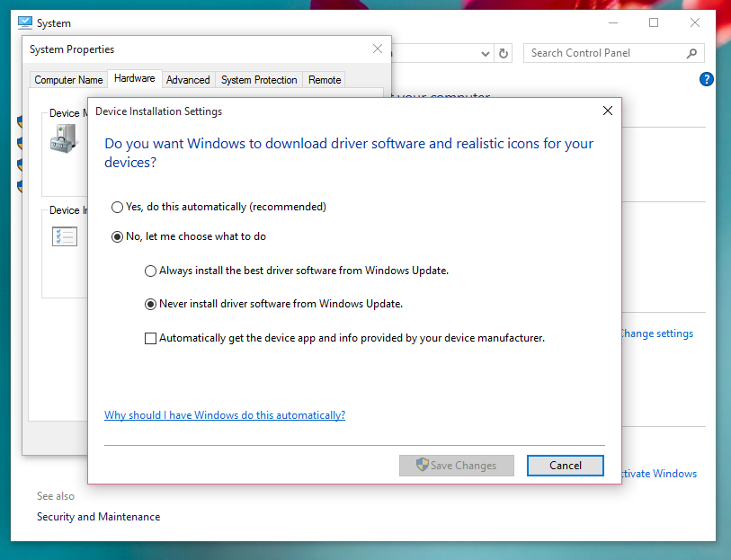
Task: Click the 'Change settings' link in System window
Action: tap(656, 333)
